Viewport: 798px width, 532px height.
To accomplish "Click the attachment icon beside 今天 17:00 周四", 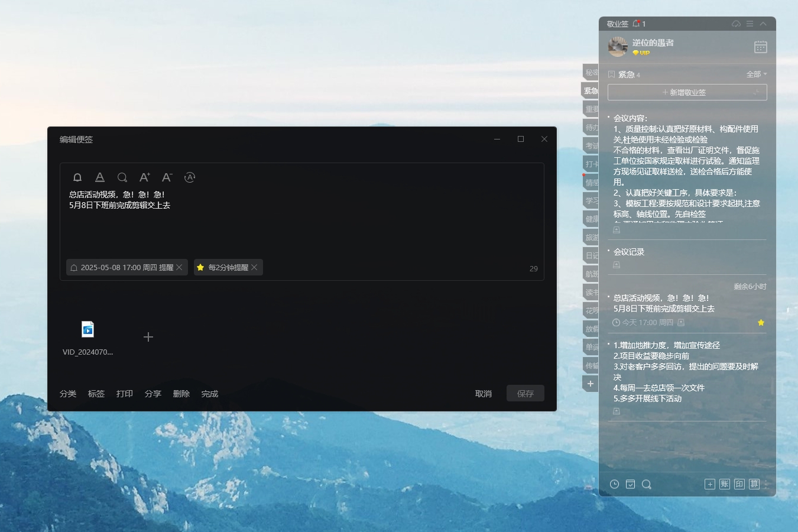I will (681, 323).
